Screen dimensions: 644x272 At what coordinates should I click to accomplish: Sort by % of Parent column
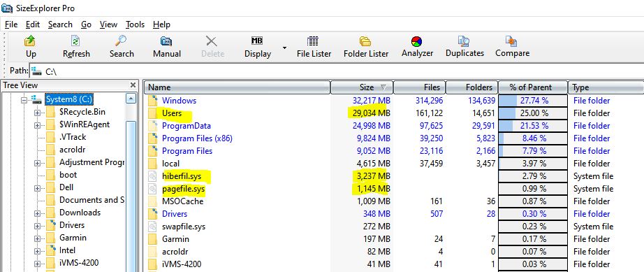click(x=532, y=87)
